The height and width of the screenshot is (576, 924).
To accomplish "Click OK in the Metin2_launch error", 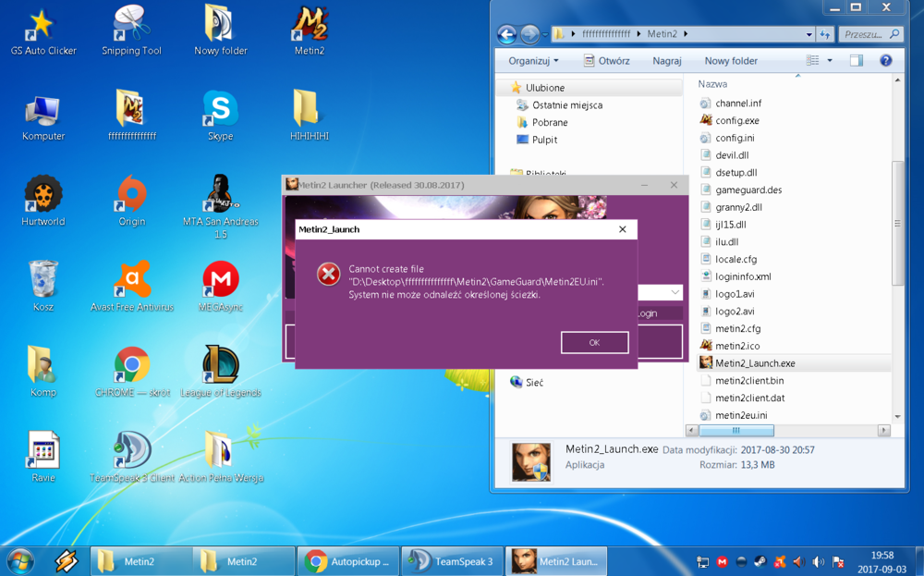I will click(594, 342).
